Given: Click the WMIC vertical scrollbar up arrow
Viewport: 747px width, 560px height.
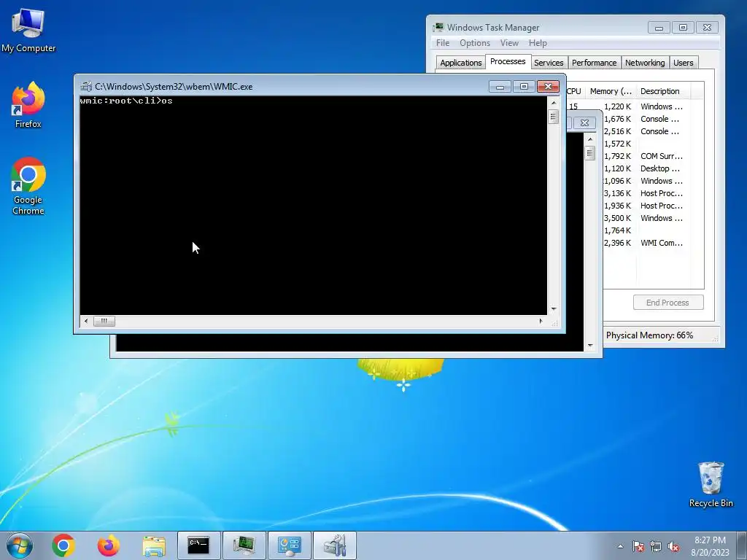Looking at the screenshot, I should click(x=553, y=103).
